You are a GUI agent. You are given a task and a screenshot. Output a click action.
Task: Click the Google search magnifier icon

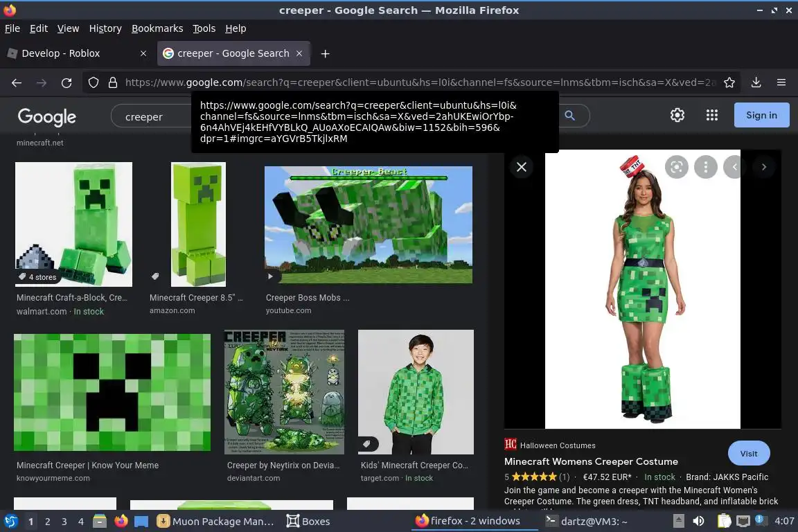569,116
